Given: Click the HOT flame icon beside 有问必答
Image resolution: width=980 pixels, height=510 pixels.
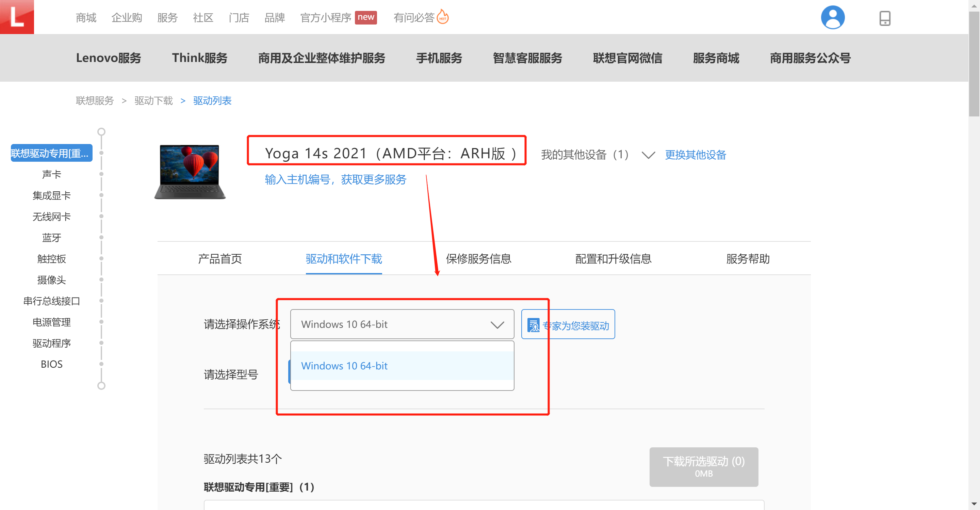Looking at the screenshot, I should (442, 17).
